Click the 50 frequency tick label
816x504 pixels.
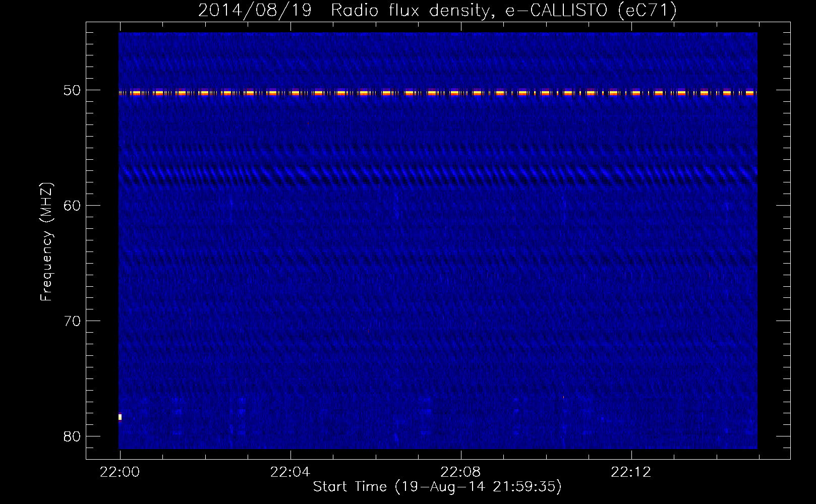[72, 90]
